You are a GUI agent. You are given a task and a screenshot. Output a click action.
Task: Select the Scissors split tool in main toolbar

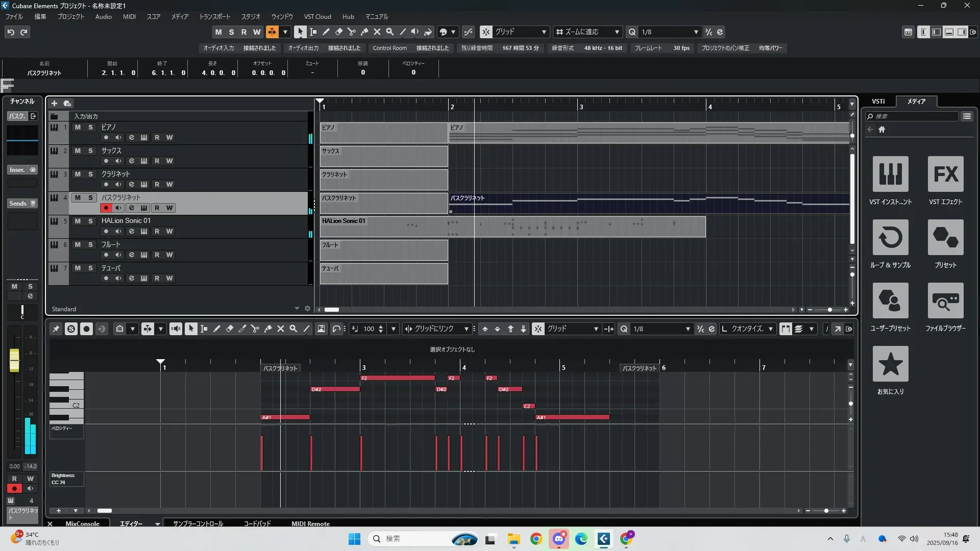(x=351, y=32)
